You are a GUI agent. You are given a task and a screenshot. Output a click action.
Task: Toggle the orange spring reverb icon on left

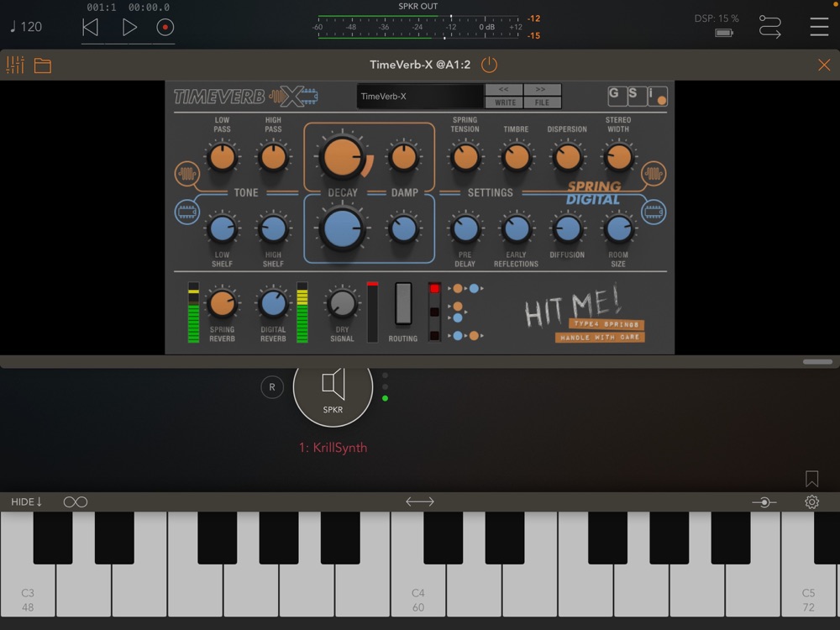point(187,173)
